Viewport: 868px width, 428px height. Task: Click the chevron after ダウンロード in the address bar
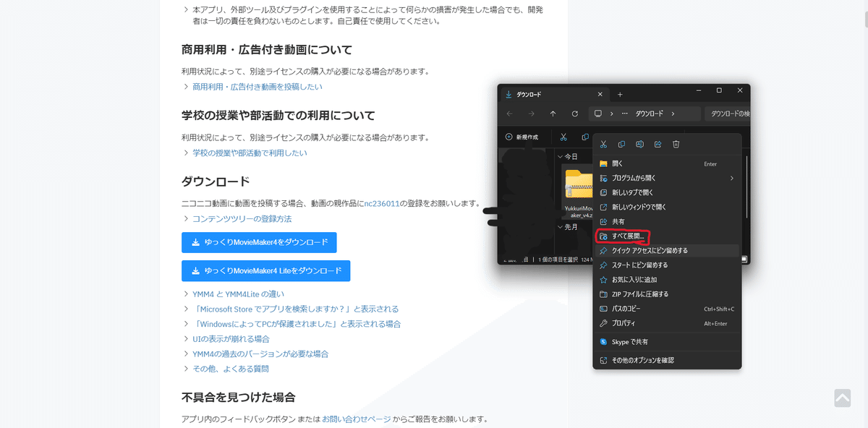(x=673, y=114)
